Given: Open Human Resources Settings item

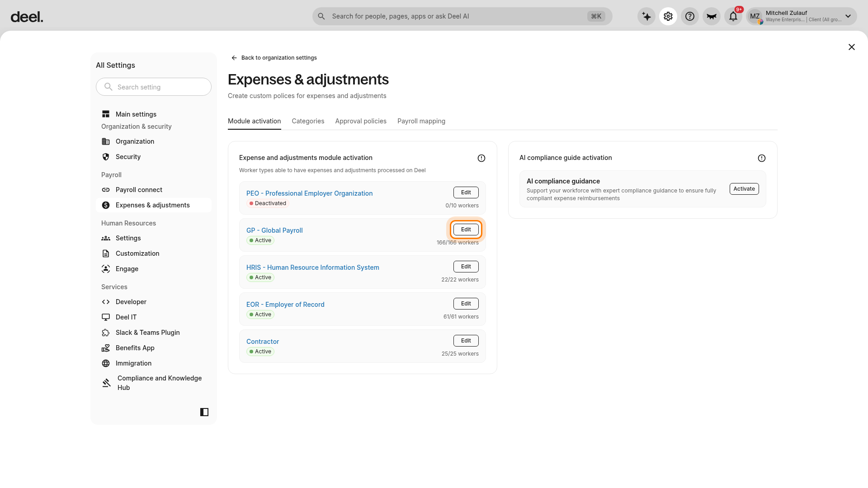Looking at the screenshot, I should point(154,238).
